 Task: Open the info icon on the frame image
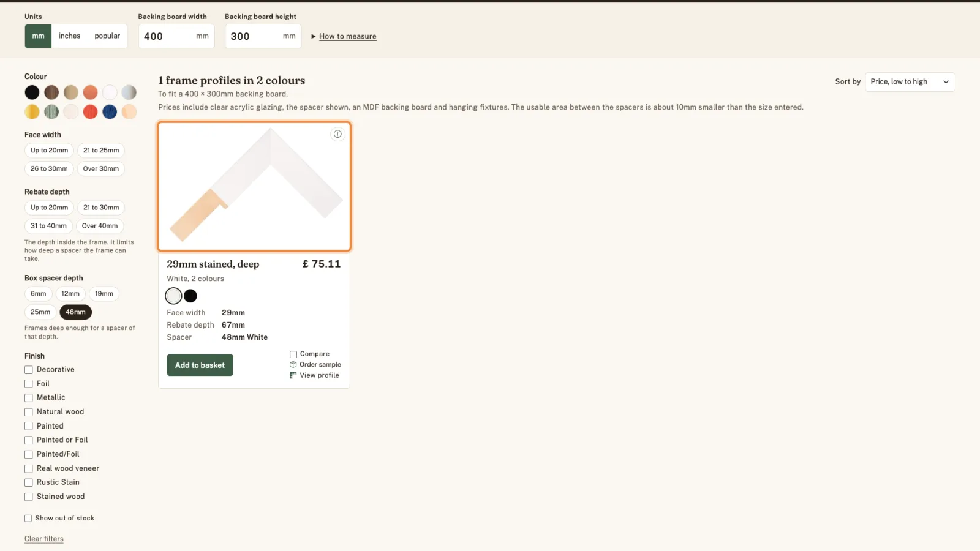tap(337, 134)
